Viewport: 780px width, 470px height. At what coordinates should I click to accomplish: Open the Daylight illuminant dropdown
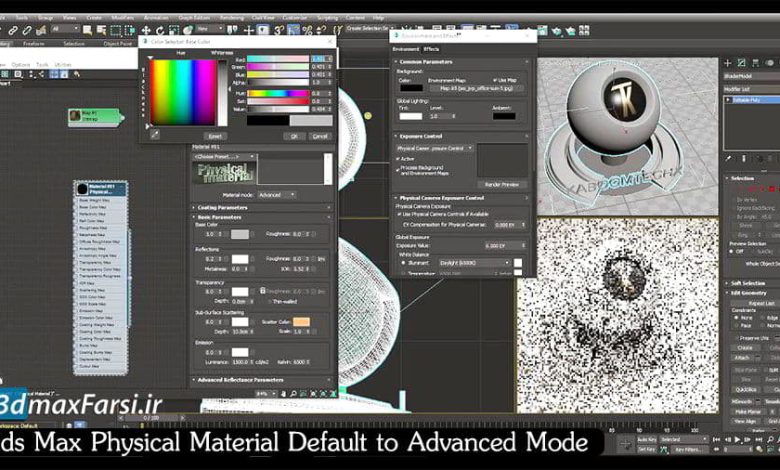474,263
